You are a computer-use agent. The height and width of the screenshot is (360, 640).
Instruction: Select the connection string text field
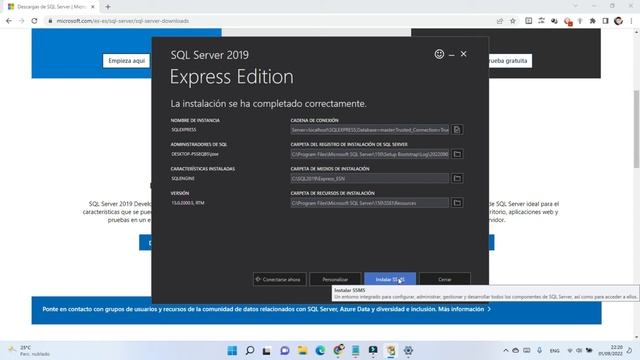point(369,130)
